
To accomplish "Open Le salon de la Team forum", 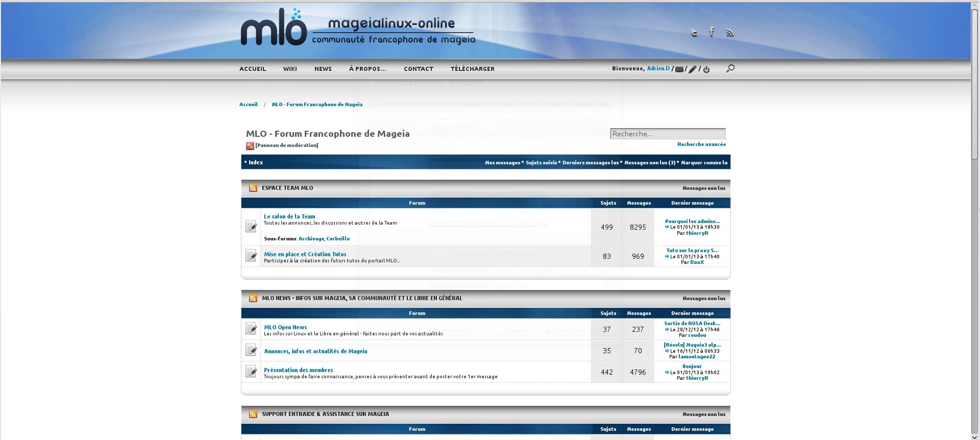I will click(289, 216).
